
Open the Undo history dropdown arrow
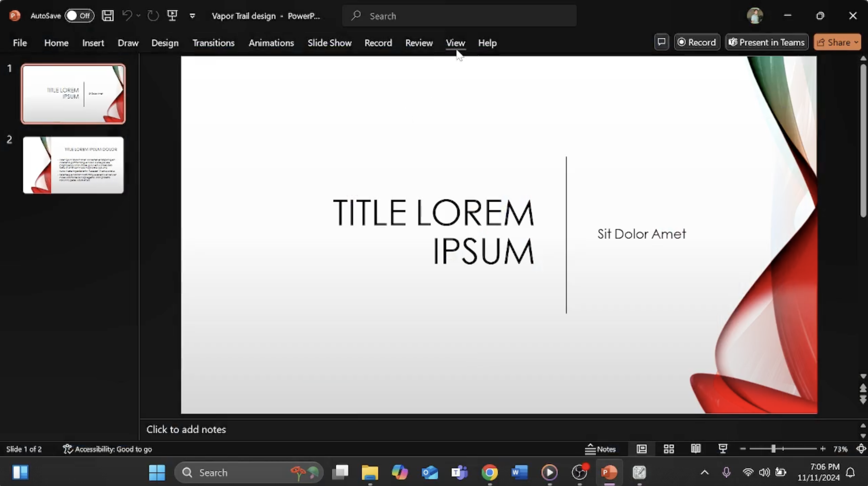(x=138, y=16)
